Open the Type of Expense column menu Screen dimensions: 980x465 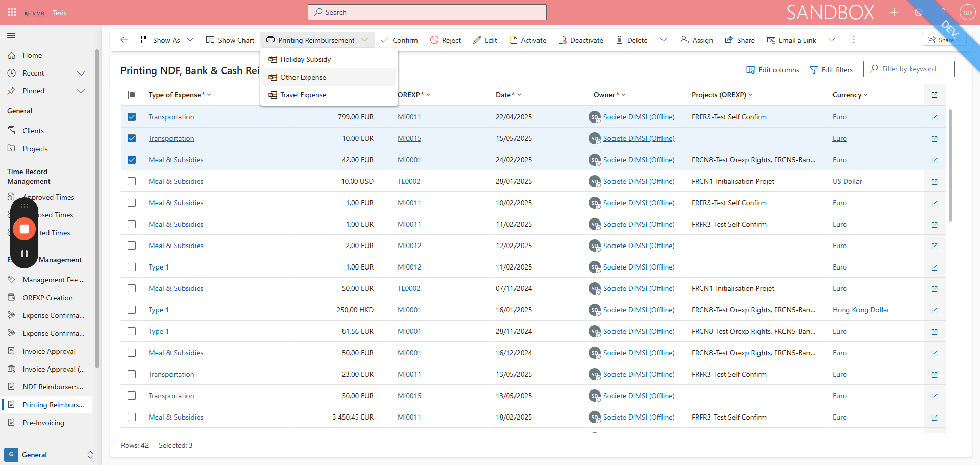click(x=180, y=95)
